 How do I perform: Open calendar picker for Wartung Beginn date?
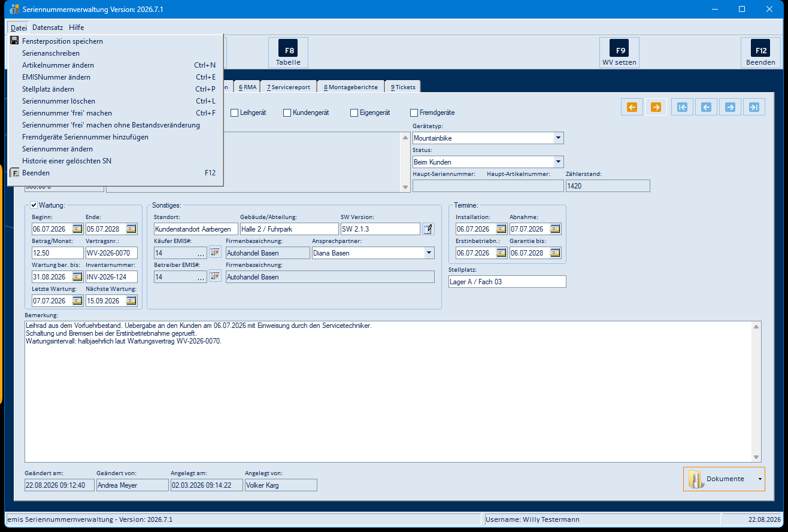pyautogui.click(x=77, y=229)
